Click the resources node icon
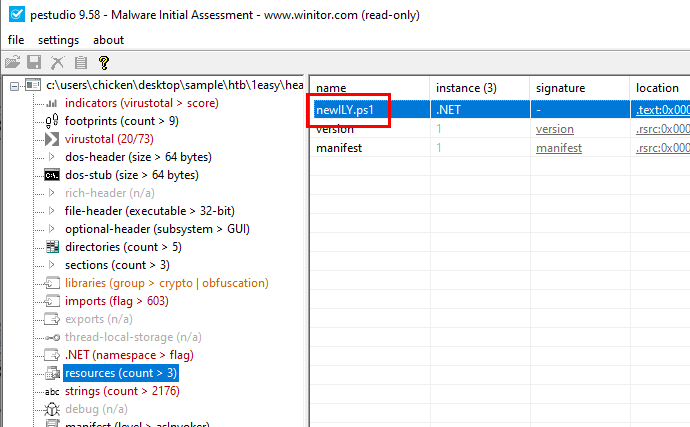 coord(52,373)
